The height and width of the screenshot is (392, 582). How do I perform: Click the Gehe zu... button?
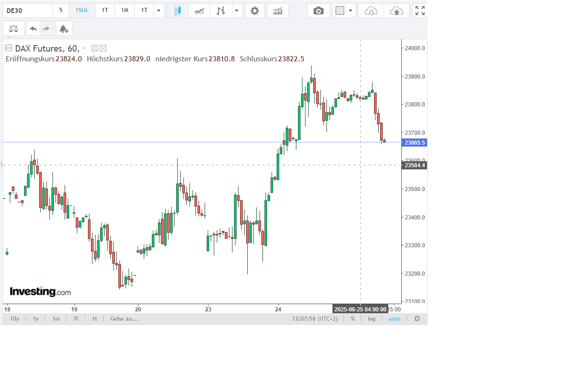[124, 319]
